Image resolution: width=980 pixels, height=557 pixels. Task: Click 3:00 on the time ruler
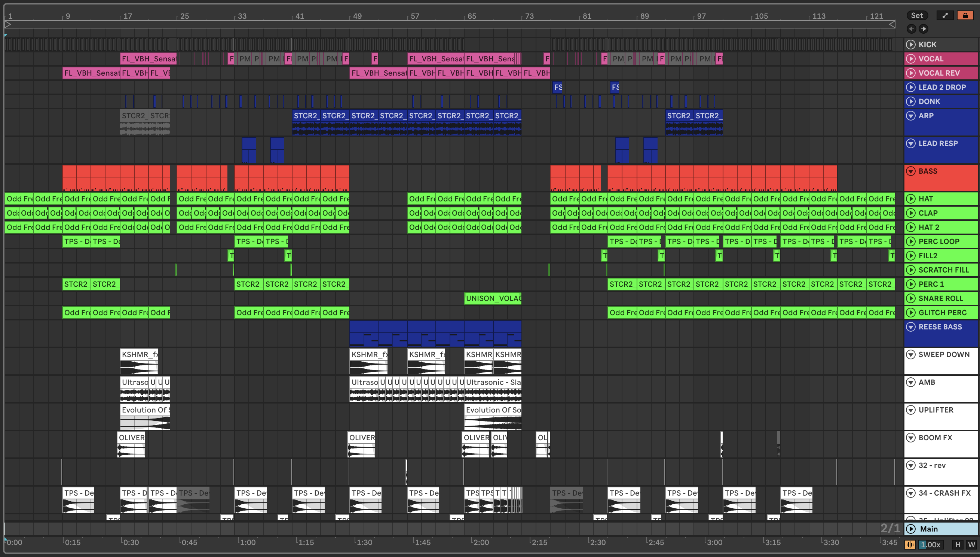(x=713, y=542)
